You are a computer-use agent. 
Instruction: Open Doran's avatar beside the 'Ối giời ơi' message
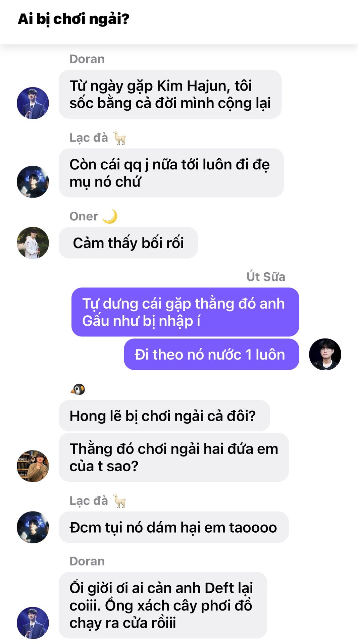coord(33,623)
